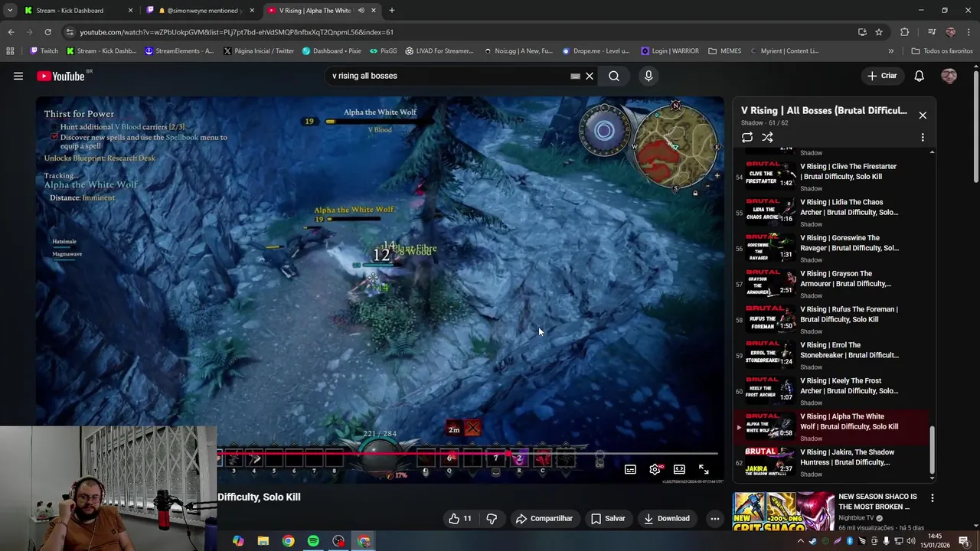Open the Twitch bookmark

pyautogui.click(x=44, y=51)
